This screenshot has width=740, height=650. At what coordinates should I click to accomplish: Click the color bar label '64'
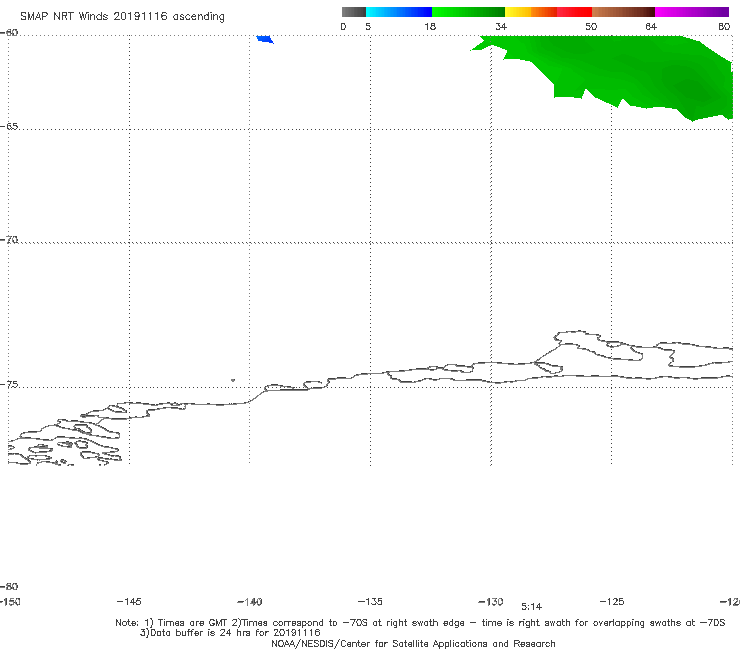point(651,27)
